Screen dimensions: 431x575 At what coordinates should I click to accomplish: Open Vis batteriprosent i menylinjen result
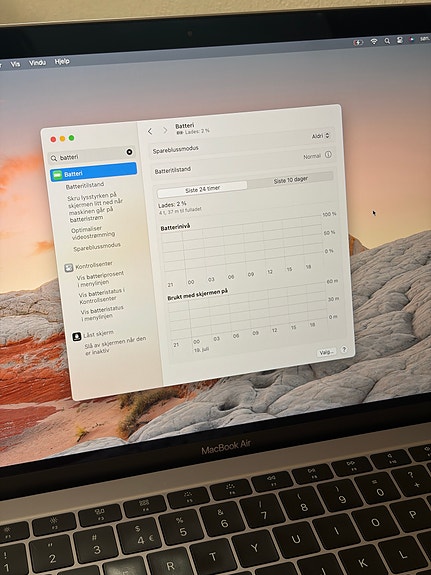[x=100, y=278]
